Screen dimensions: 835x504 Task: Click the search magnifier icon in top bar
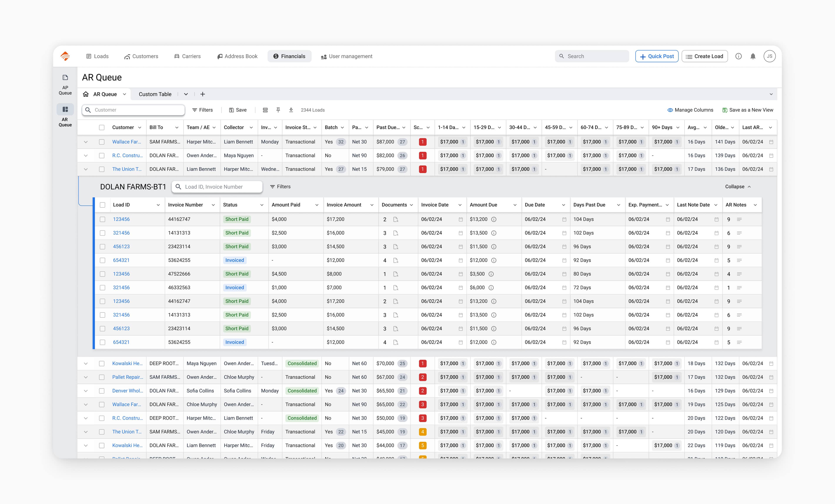click(x=561, y=56)
